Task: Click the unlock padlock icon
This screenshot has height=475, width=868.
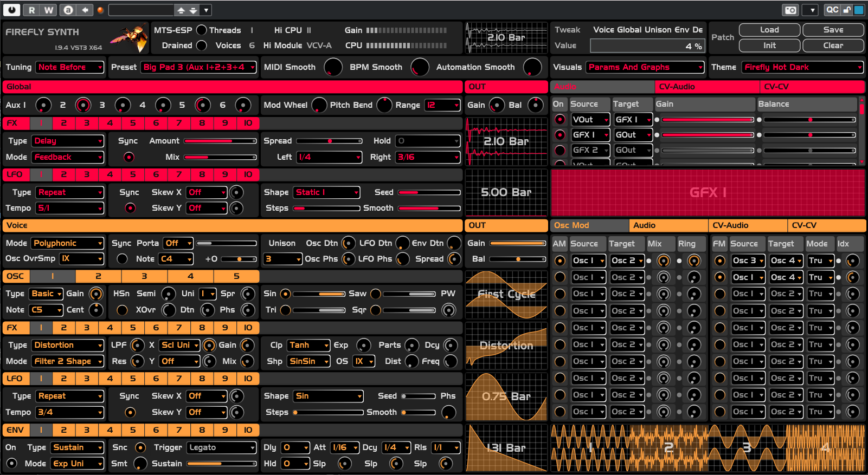Action: (x=847, y=10)
